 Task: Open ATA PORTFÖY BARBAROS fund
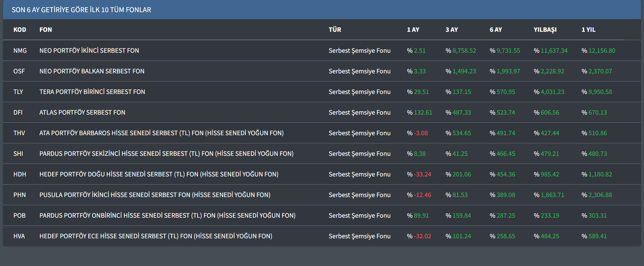(161, 133)
